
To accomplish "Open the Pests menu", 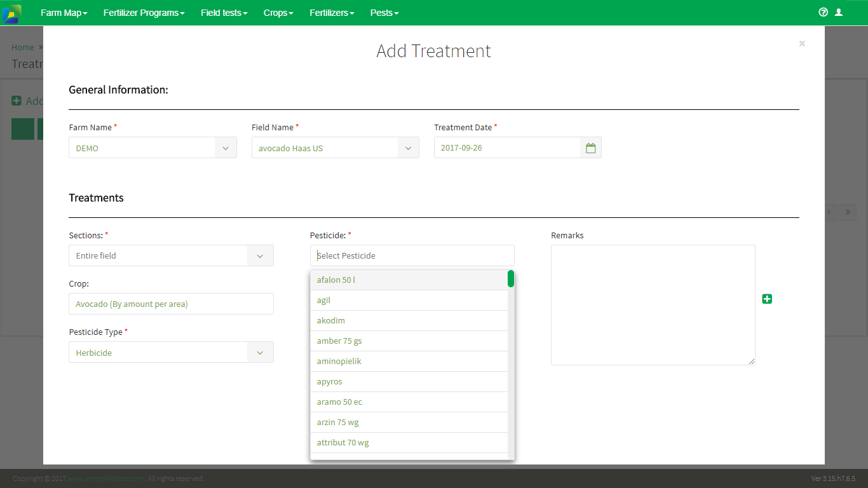I will pyautogui.click(x=384, y=13).
